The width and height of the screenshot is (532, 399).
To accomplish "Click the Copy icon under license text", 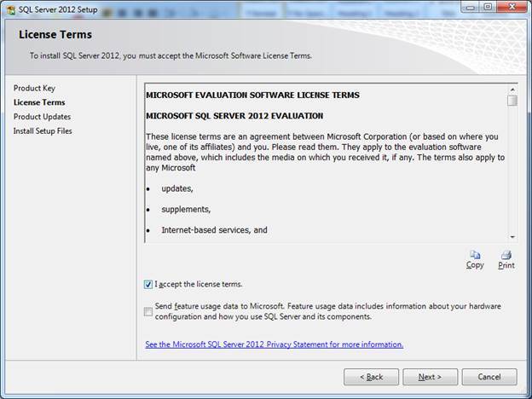I will pyautogui.click(x=475, y=255).
